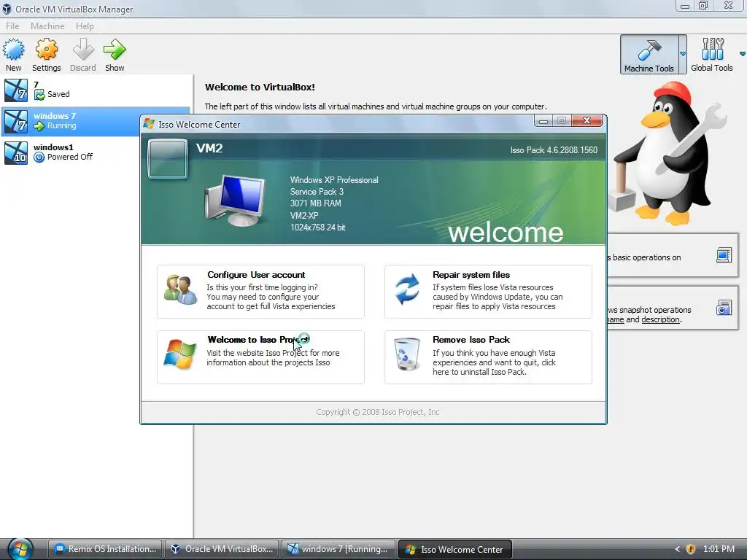Click the Windows Start orb
The height and width of the screenshot is (560, 747).
20,548
